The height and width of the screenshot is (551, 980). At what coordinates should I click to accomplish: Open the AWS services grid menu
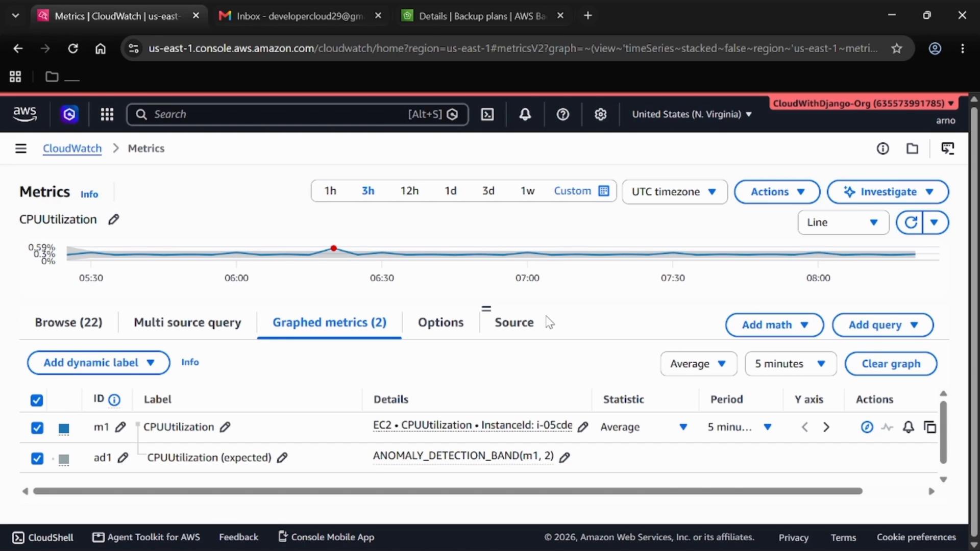[107, 114]
